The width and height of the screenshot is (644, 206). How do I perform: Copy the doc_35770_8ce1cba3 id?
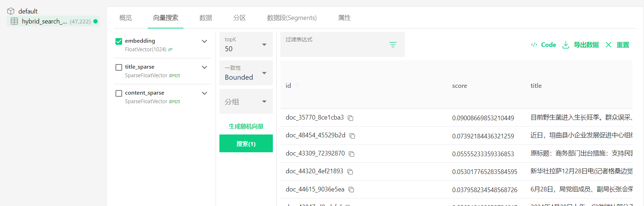click(x=350, y=118)
